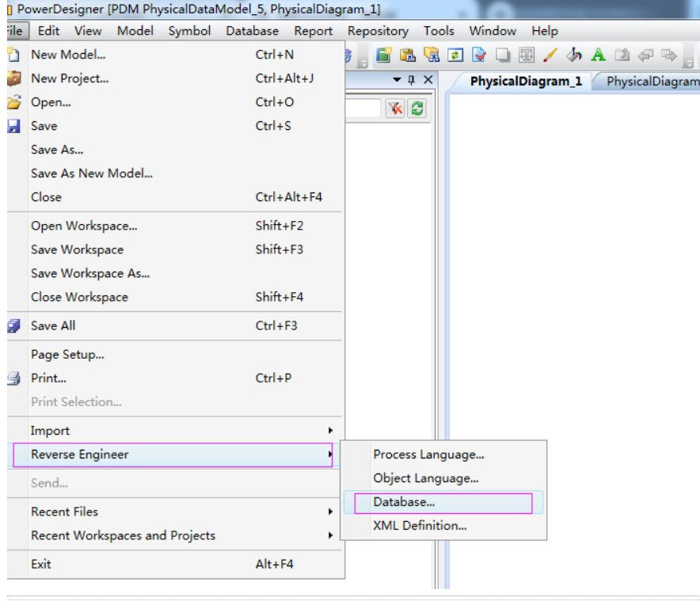Click the New Project briefcase icon
This screenshot has height=601, width=700.
click(13, 78)
